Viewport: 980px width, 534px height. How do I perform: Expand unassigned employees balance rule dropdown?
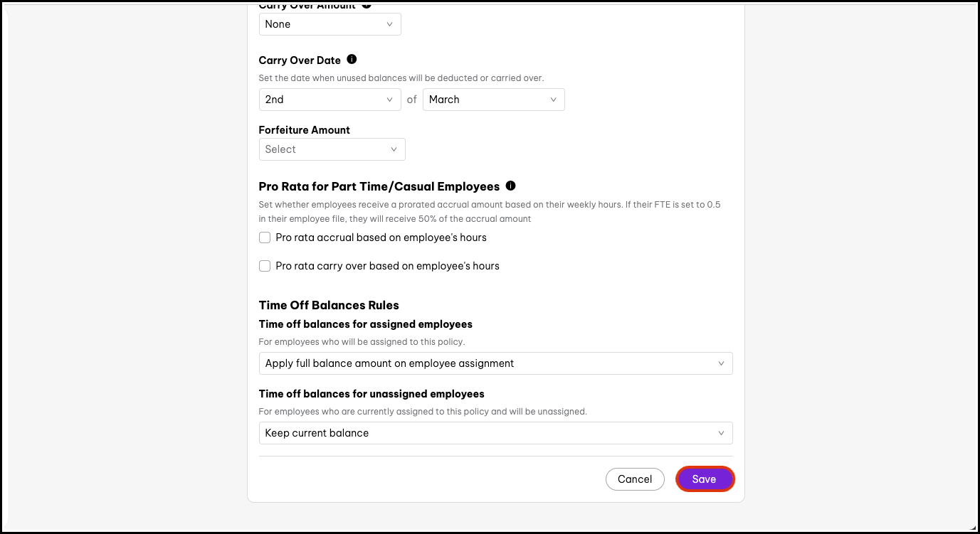point(495,433)
